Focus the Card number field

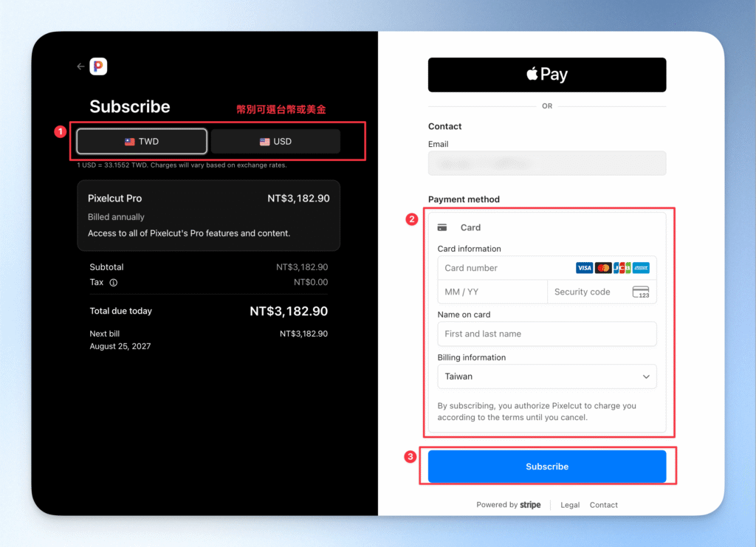547,268
